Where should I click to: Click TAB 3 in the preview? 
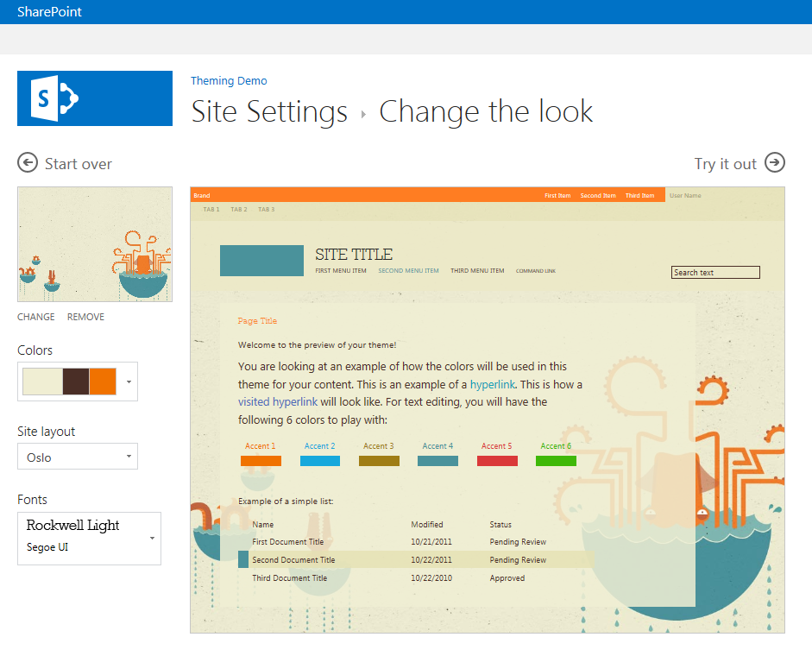coord(266,210)
